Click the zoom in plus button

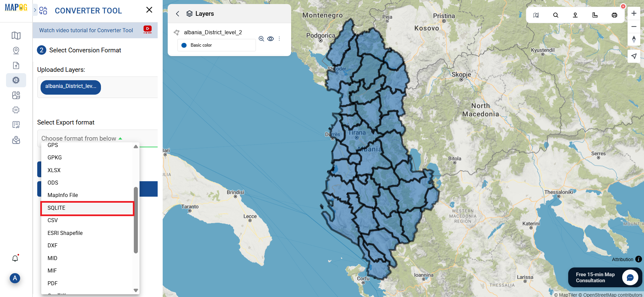tap(634, 13)
